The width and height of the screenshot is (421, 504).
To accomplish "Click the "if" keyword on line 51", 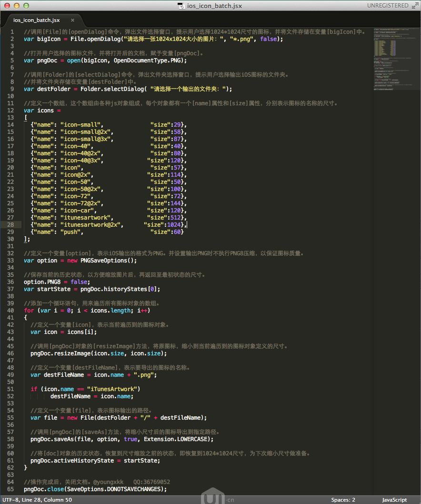I will 34,389.
